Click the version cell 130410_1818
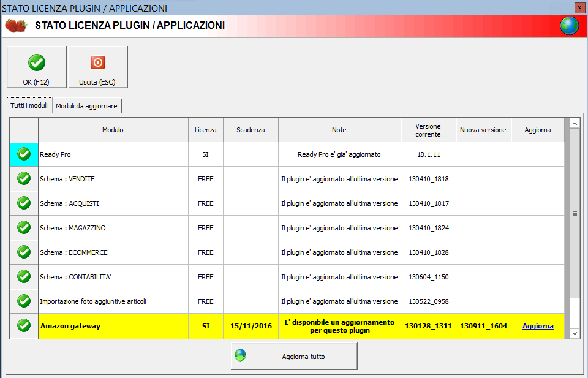This screenshot has width=588, height=378. 429,179
